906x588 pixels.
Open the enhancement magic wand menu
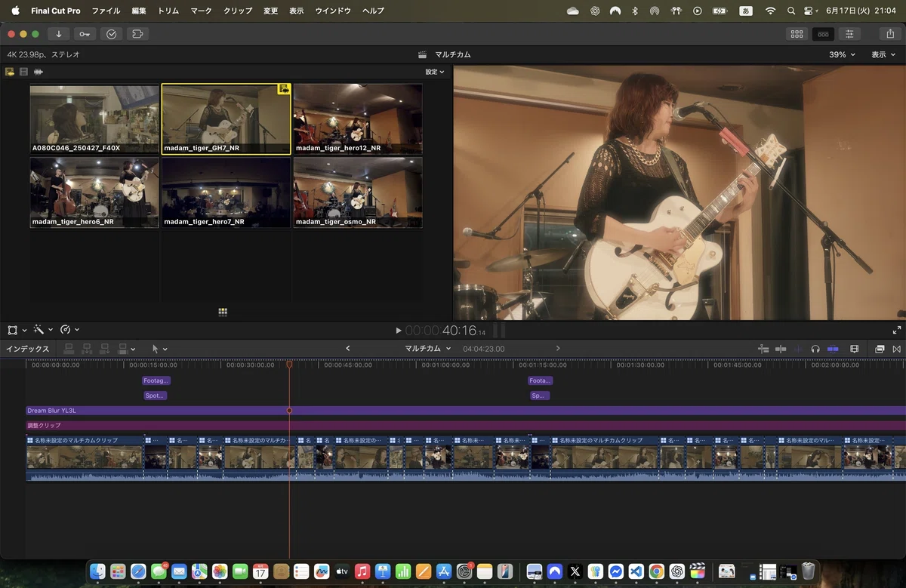pyautogui.click(x=42, y=330)
